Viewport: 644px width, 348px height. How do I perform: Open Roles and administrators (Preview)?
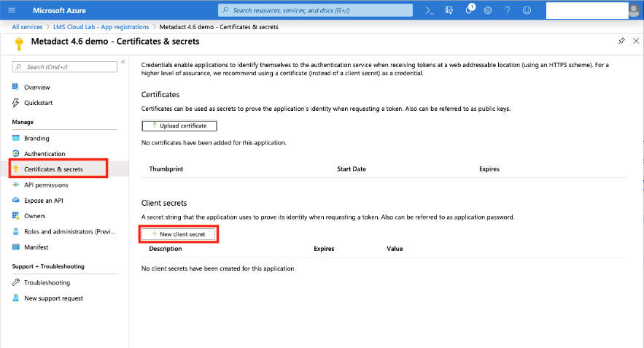click(69, 232)
